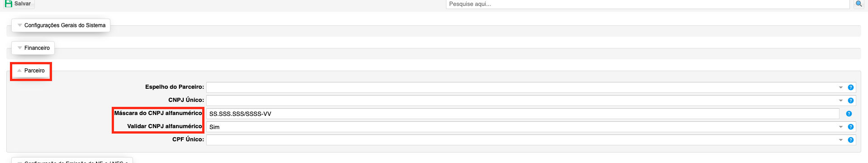Viewport: 868px width, 163px height.
Task: Open Validar CNPJ alfanumérico dropdown arrow
Action: pos(841,127)
